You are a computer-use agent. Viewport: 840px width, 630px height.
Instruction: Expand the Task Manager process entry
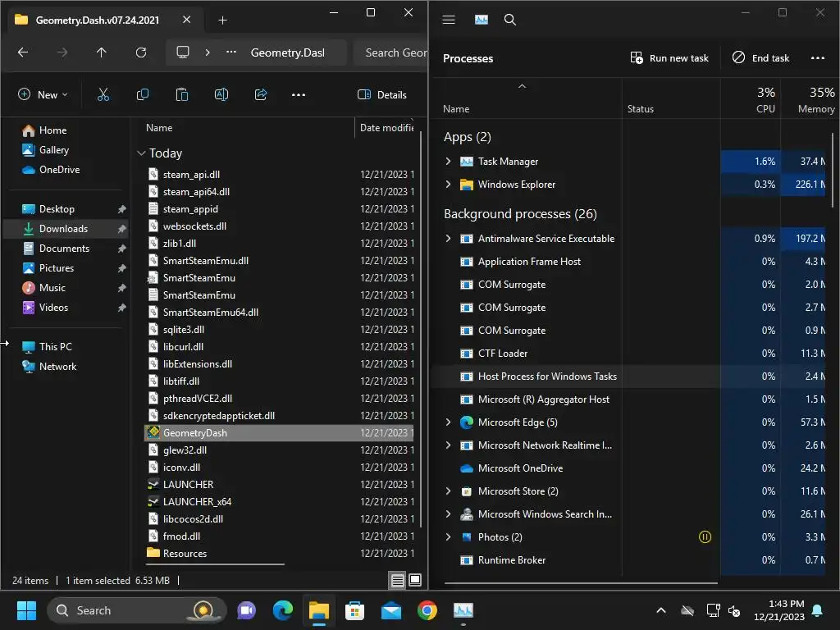point(449,162)
